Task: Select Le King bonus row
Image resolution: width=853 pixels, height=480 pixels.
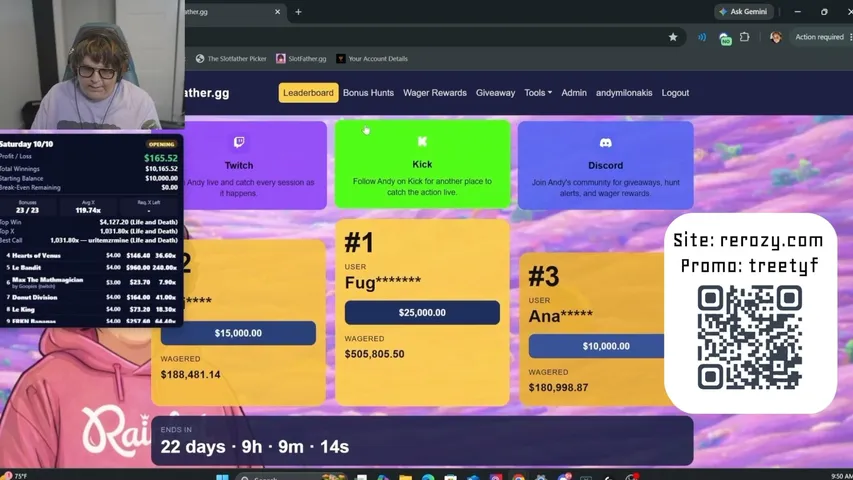Action: 91,310
